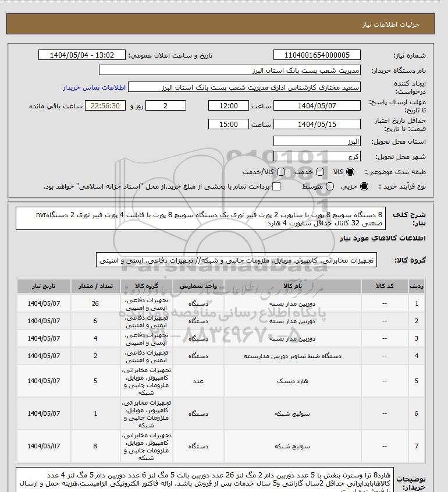Click the remaining time 22:56:30 field
The height and width of the screenshot is (492, 448).
point(105,105)
